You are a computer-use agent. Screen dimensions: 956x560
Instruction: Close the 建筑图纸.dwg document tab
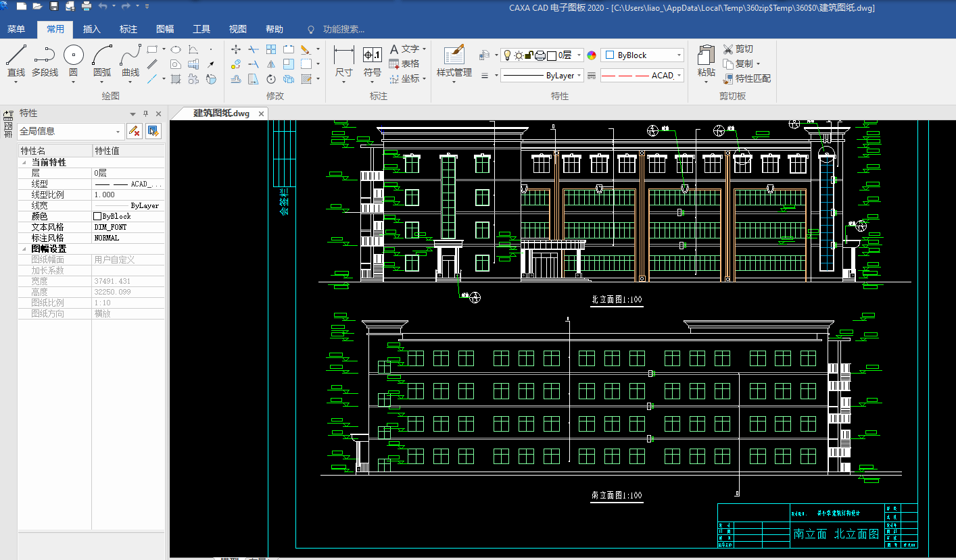click(x=261, y=113)
